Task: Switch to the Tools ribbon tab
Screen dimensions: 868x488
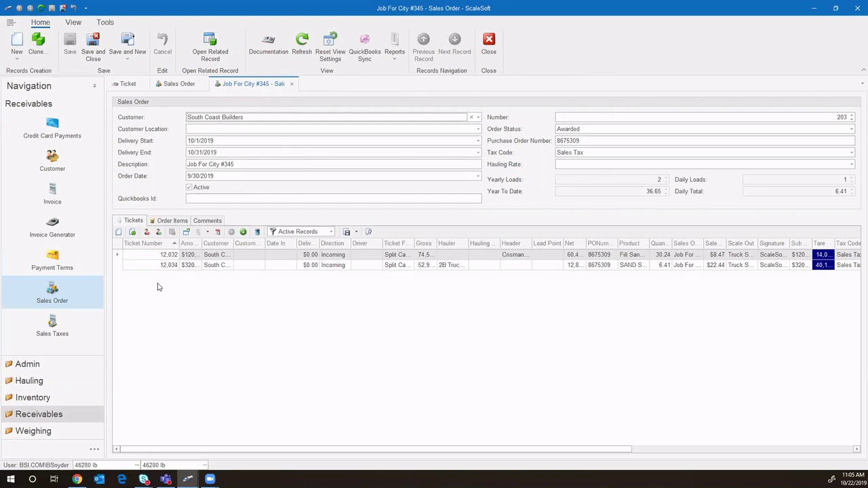Action: pos(105,22)
